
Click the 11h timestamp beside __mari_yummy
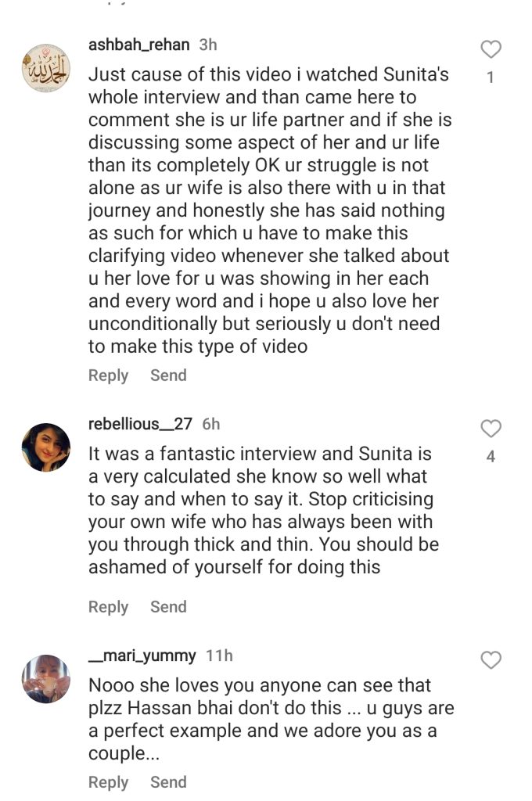click(219, 656)
